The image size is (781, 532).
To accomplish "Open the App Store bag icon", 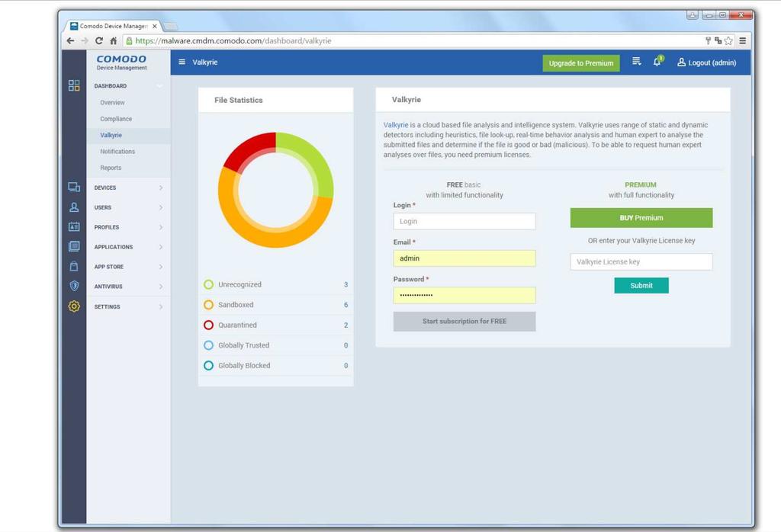I will pyautogui.click(x=74, y=266).
